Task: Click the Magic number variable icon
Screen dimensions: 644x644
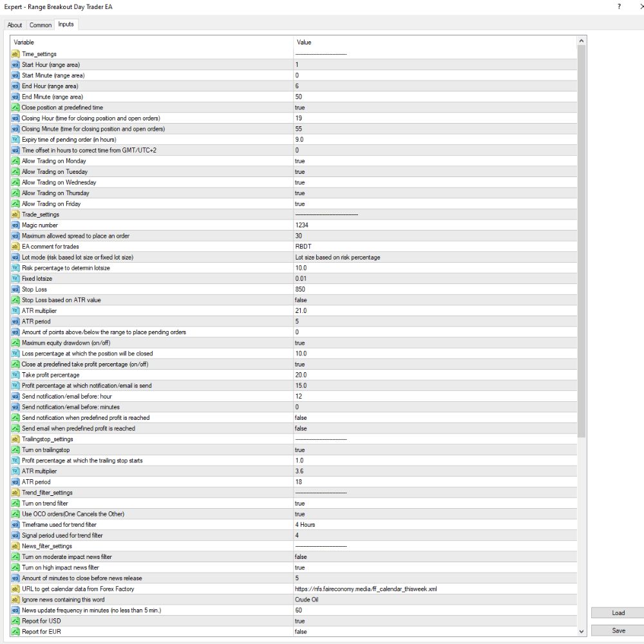Action: (15, 225)
